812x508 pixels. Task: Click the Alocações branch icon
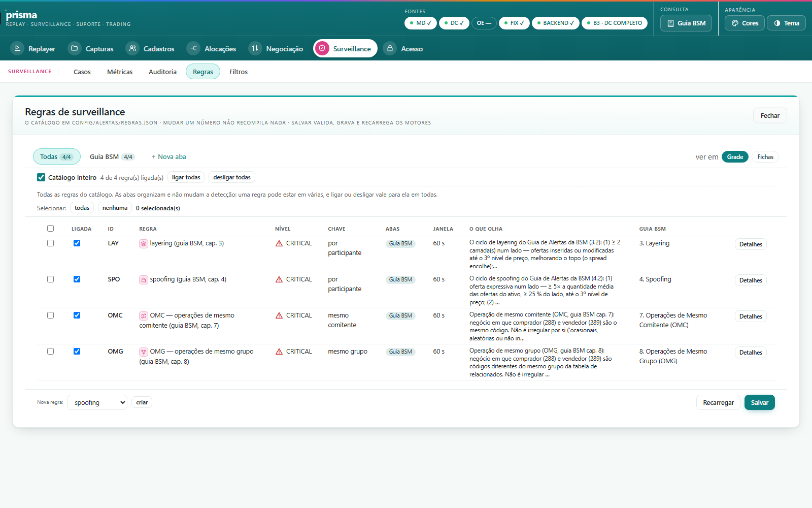click(193, 48)
